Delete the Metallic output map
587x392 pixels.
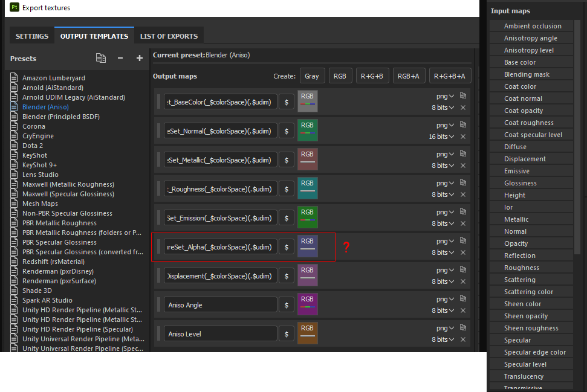tap(463, 165)
